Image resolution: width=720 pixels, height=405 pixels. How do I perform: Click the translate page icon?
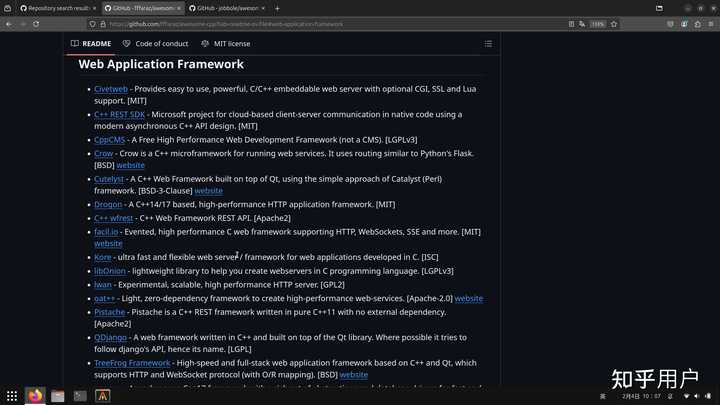click(582, 24)
